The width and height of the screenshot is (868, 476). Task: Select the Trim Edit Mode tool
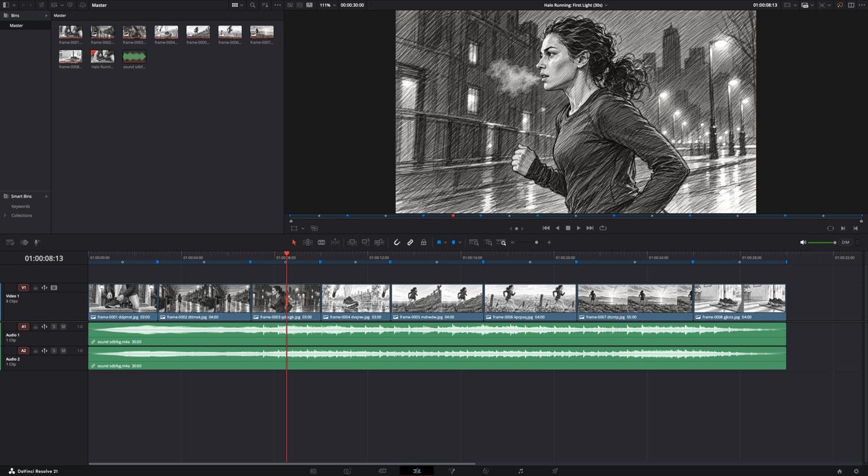tap(308, 243)
